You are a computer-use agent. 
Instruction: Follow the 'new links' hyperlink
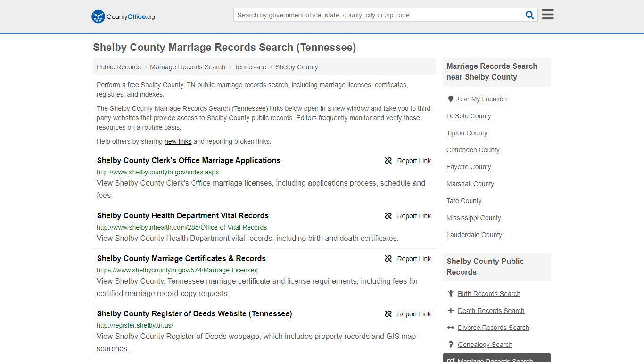pos(178,141)
